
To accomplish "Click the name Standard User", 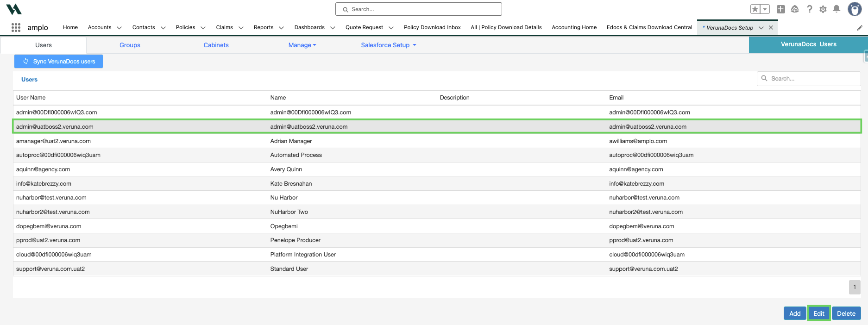I will pyautogui.click(x=289, y=269).
